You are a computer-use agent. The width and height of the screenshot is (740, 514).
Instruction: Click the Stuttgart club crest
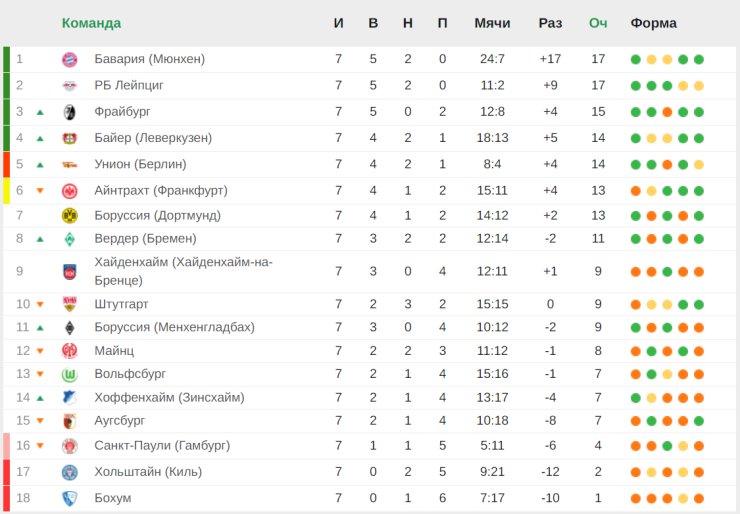(x=69, y=304)
